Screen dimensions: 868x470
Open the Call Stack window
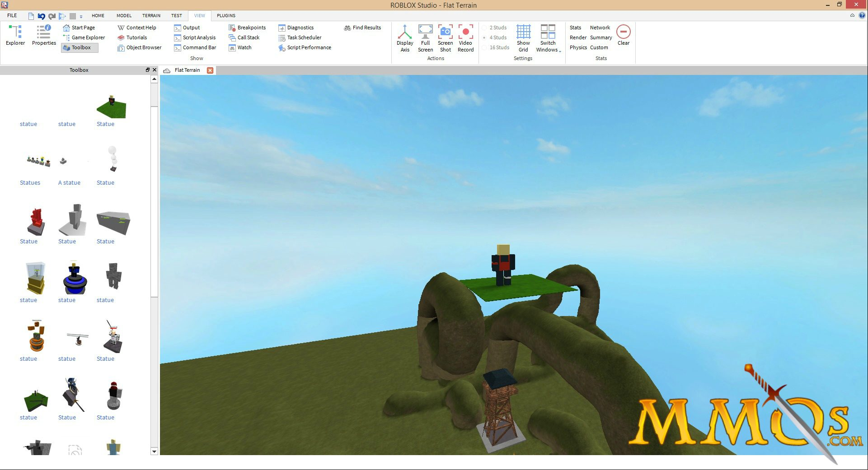(x=244, y=37)
